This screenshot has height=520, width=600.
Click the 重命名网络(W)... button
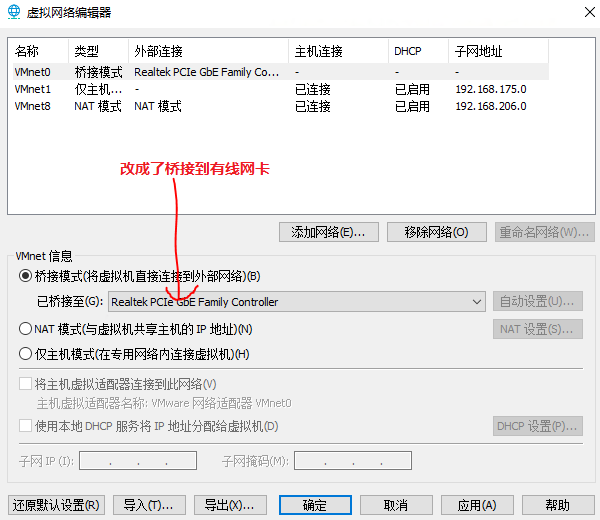click(x=545, y=232)
